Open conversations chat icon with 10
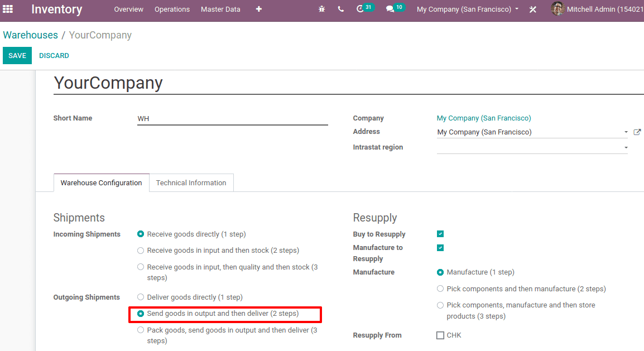This screenshot has width=644, height=351. (x=395, y=8)
